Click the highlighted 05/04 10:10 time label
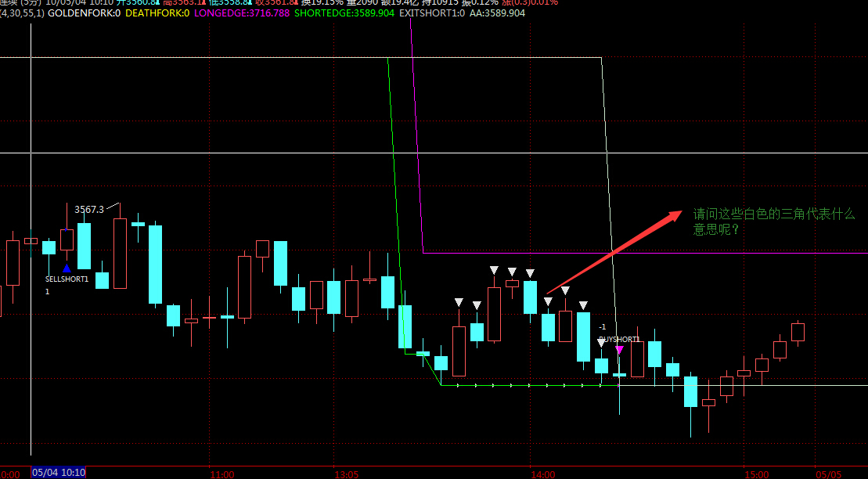This screenshot has width=868, height=479. 59,473
